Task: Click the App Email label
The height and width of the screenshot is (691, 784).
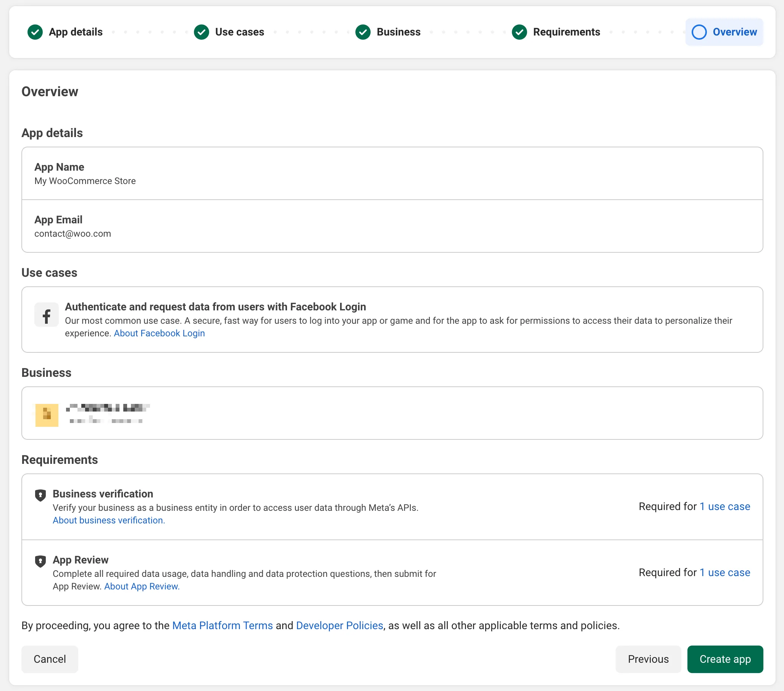Action: point(58,220)
